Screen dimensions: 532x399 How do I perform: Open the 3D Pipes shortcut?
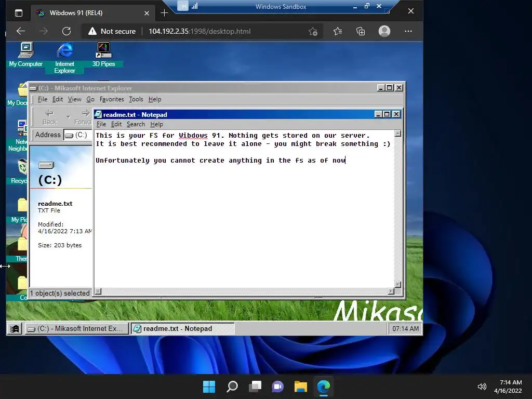pos(103,54)
